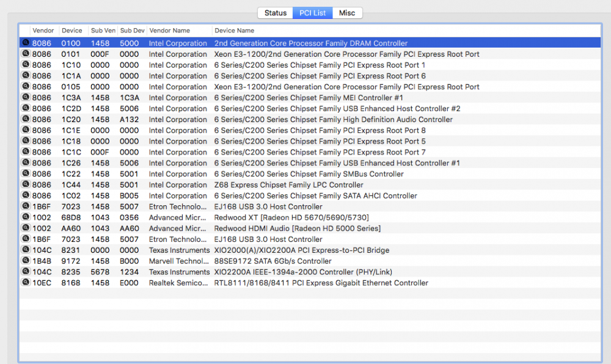
Task: Click the lookup icon for the Realtek Ethernet Controller row
Action: pos(26,282)
